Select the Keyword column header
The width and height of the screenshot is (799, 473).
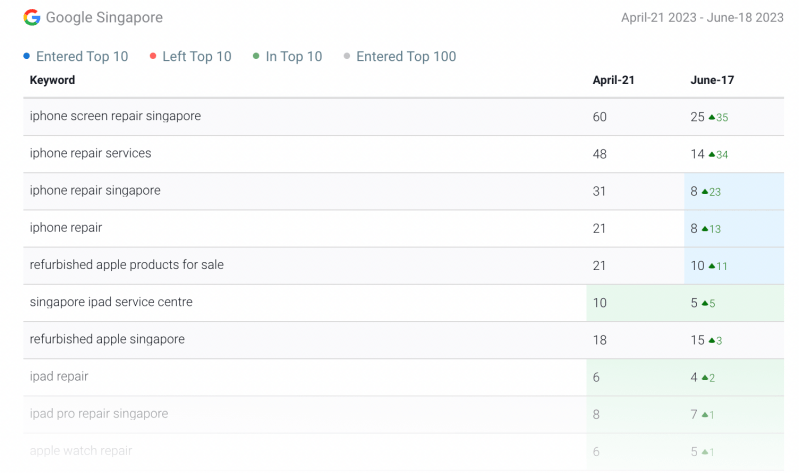pyautogui.click(x=52, y=80)
